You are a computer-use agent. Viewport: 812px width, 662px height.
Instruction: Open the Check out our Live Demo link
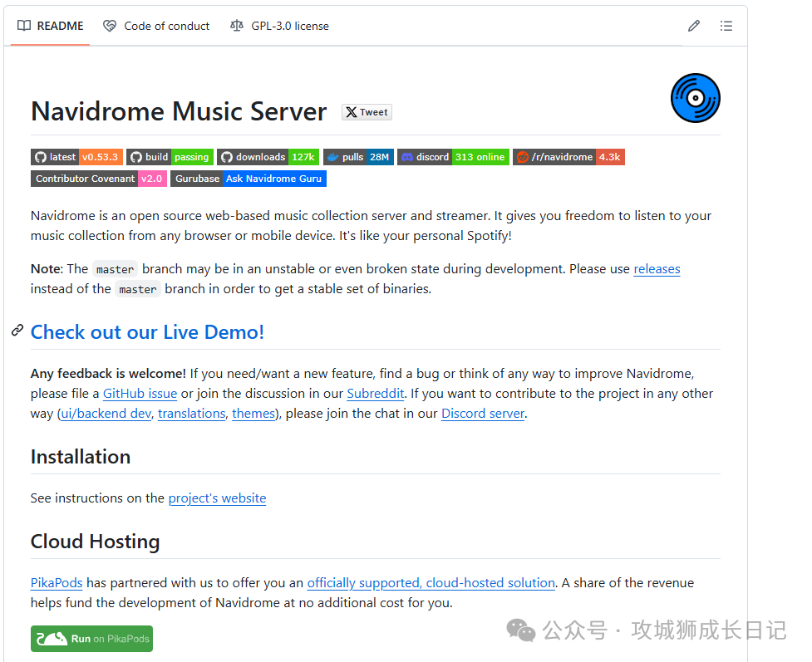coord(148,332)
